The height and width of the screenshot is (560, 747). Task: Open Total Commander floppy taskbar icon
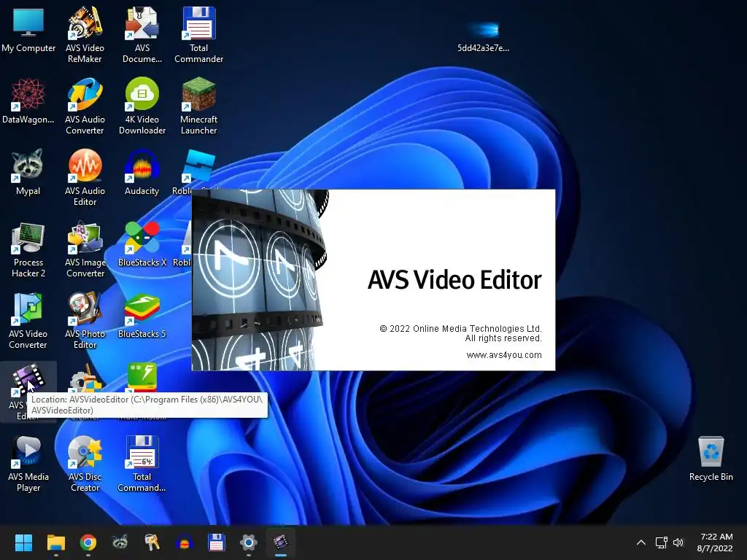point(216,542)
